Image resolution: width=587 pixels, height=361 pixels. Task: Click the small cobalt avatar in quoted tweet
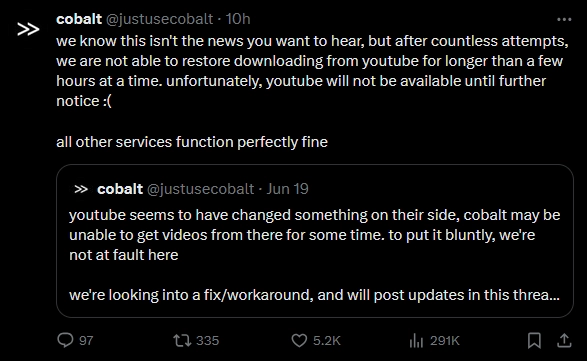coord(81,189)
